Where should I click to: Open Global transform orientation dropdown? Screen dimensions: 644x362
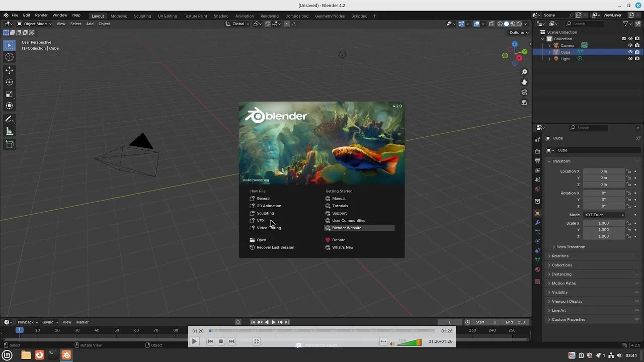tap(238, 24)
